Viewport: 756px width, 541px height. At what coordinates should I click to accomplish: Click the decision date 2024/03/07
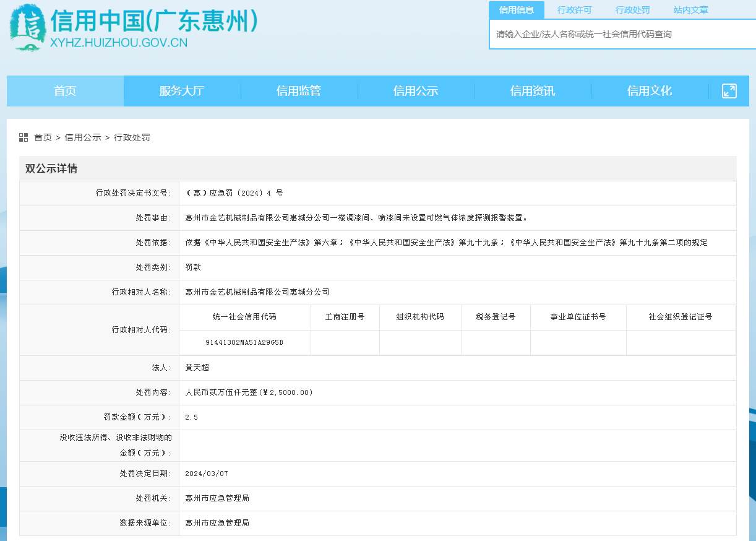point(207,474)
